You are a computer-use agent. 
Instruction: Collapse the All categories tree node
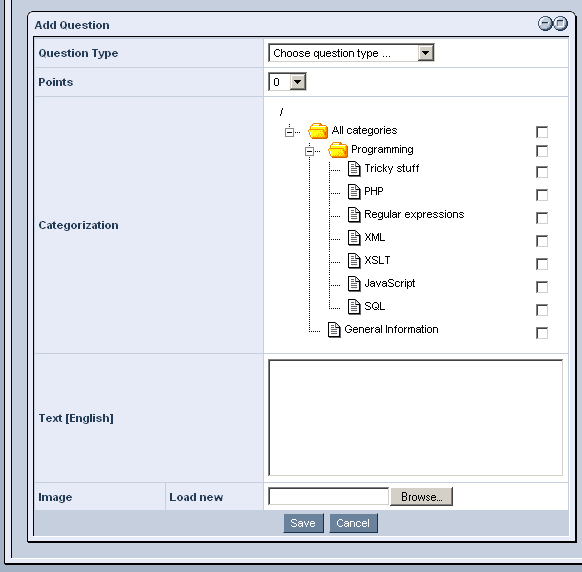click(289, 132)
